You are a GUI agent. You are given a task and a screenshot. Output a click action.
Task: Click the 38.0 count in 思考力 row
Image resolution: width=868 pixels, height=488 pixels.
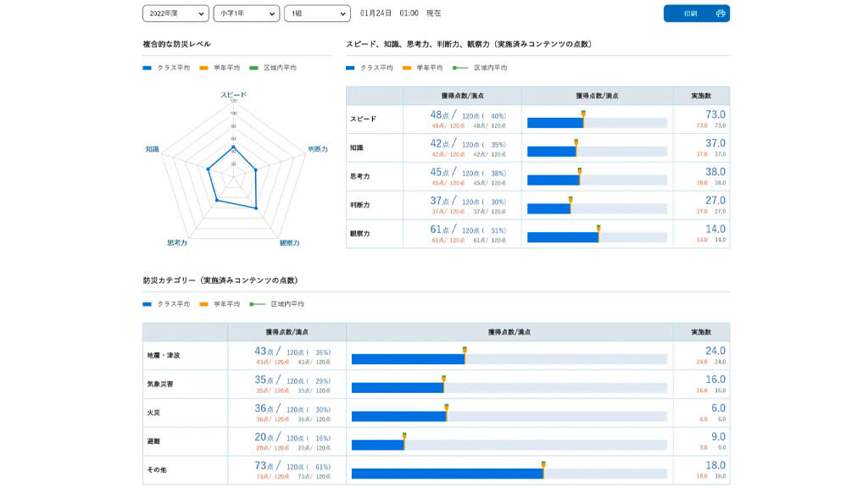click(x=715, y=172)
